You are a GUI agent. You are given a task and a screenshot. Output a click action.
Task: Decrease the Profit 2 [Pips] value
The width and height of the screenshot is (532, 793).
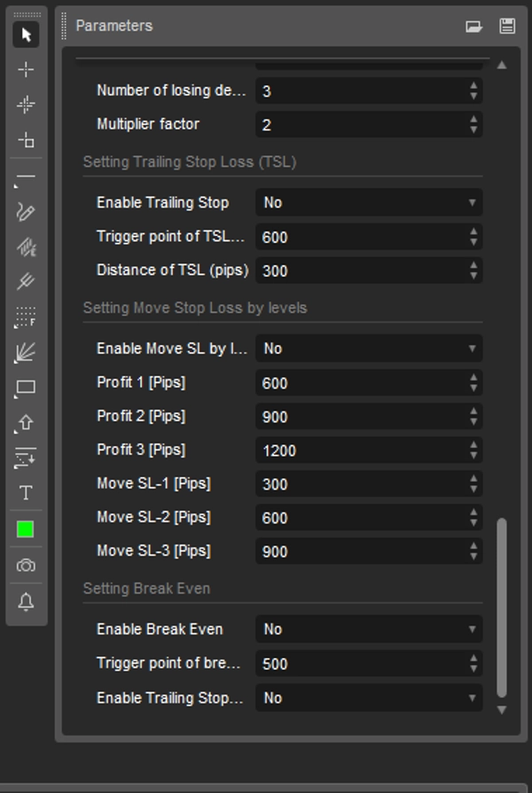coord(473,422)
